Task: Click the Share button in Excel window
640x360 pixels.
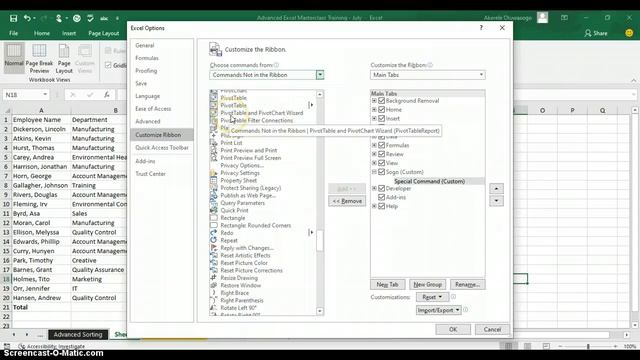Action: coord(596,33)
